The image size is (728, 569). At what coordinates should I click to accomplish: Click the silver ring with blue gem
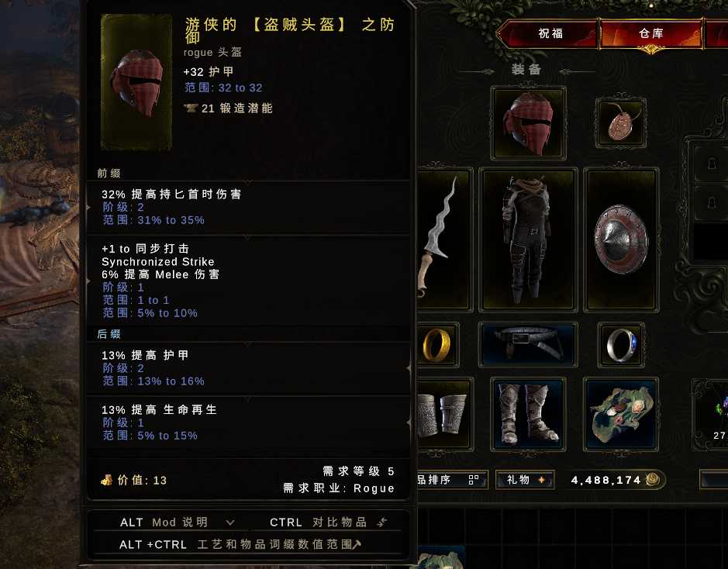click(621, 345)
